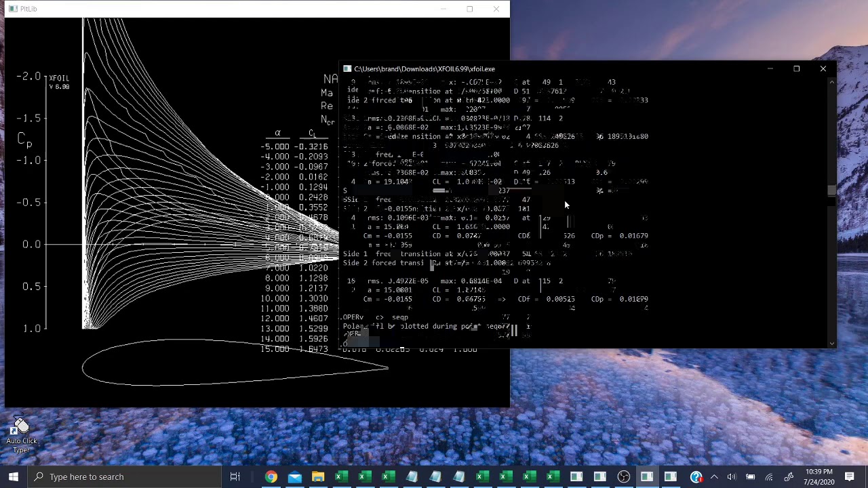Show hidden system tray icons
This screenshot has width=868, height=488.
(714, 476)
